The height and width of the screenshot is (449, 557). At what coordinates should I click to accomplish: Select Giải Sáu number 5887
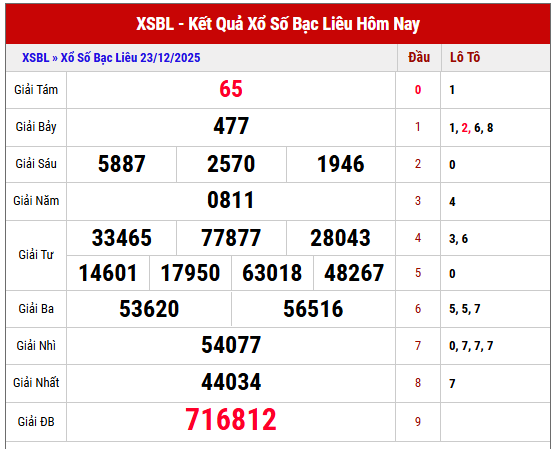(121, 164)
